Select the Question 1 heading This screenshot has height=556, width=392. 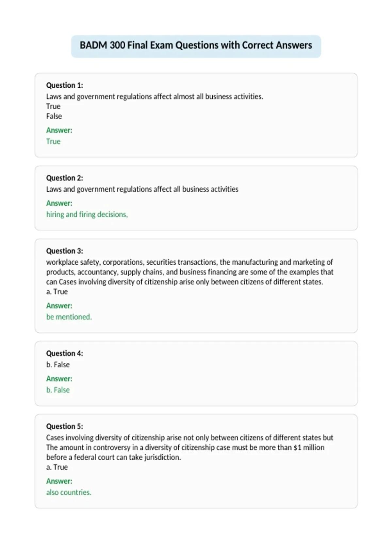tap(65, 85)
